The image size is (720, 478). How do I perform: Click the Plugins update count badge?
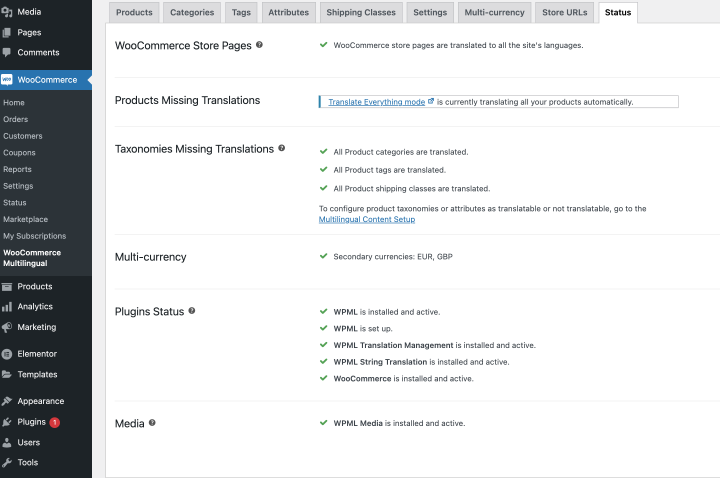(54, 422)
